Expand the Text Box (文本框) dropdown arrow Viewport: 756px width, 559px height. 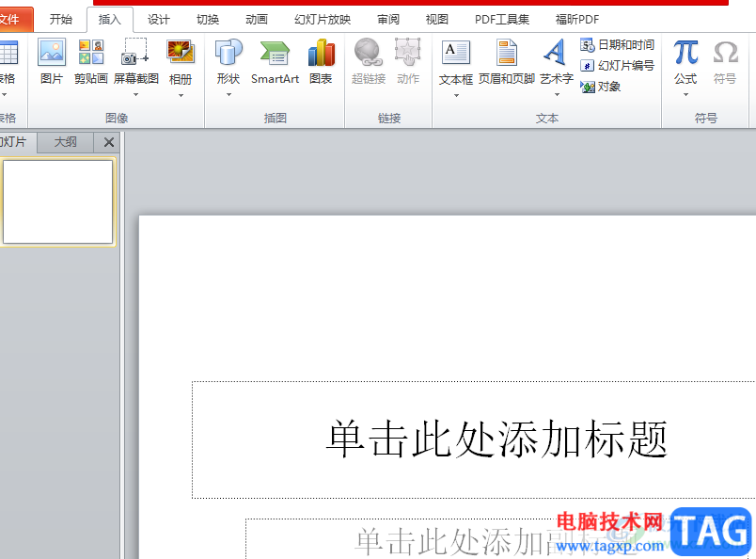tap(456, 95)
